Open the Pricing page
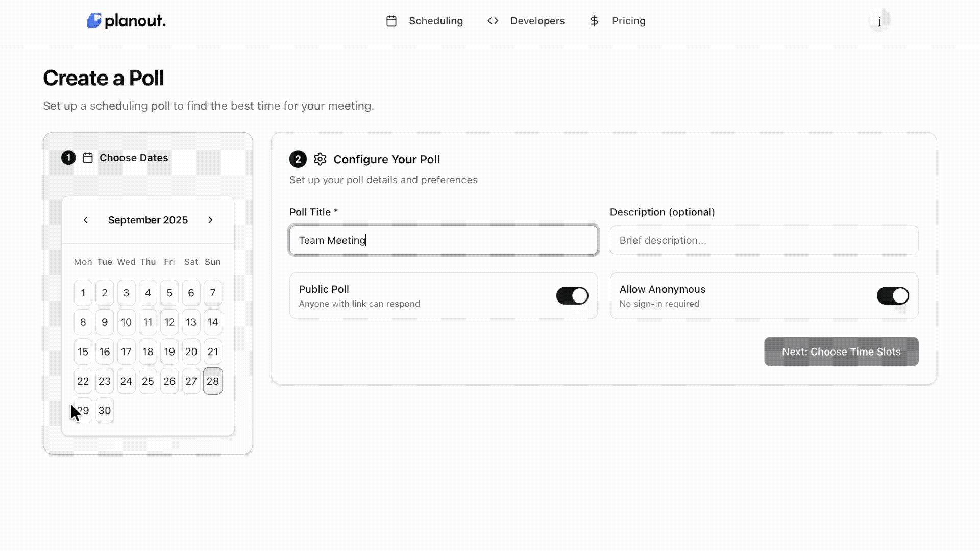The image size is (980, 551). (x=628, y=21)
